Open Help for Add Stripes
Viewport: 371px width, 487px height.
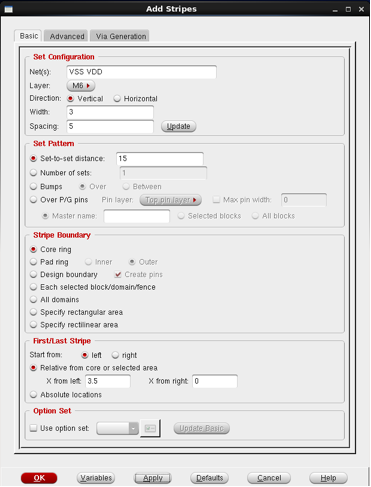(328, 478)
